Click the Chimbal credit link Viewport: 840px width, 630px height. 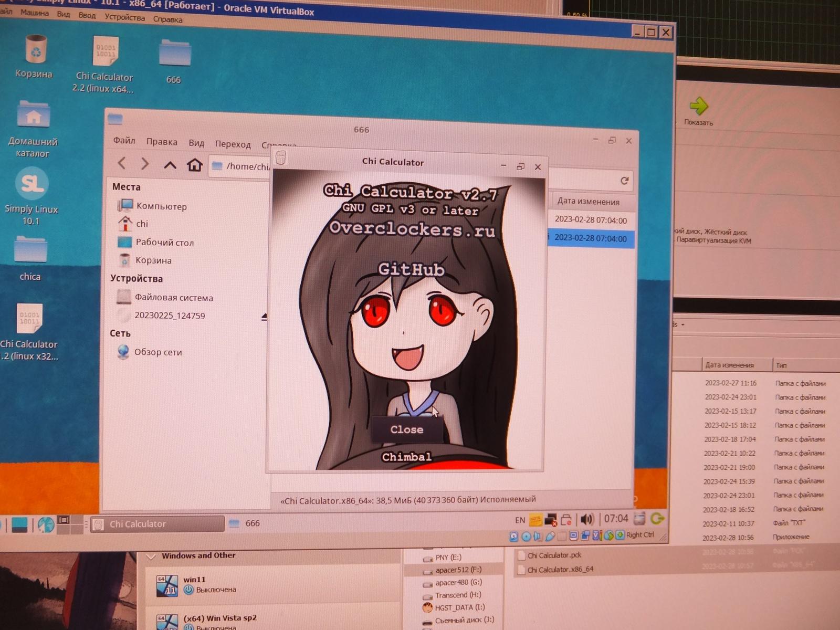407,457
